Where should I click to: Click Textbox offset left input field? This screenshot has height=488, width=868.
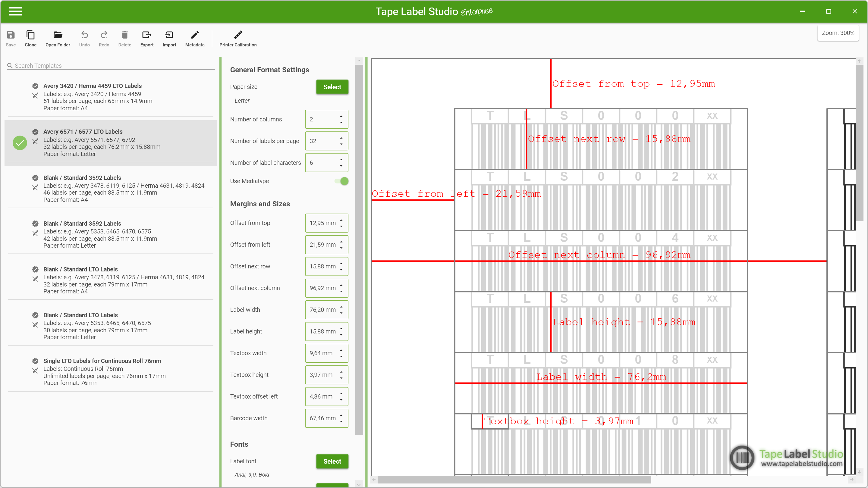326,396
